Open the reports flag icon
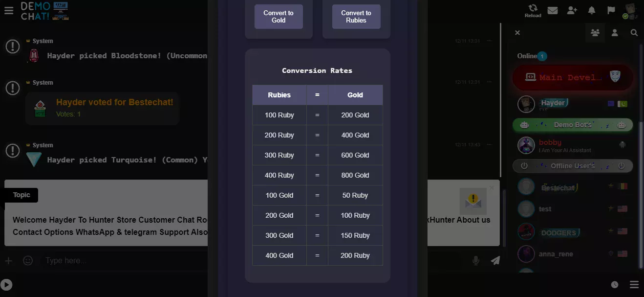The width and height of the screenshot is (644, 297). [x=611, y=10]
